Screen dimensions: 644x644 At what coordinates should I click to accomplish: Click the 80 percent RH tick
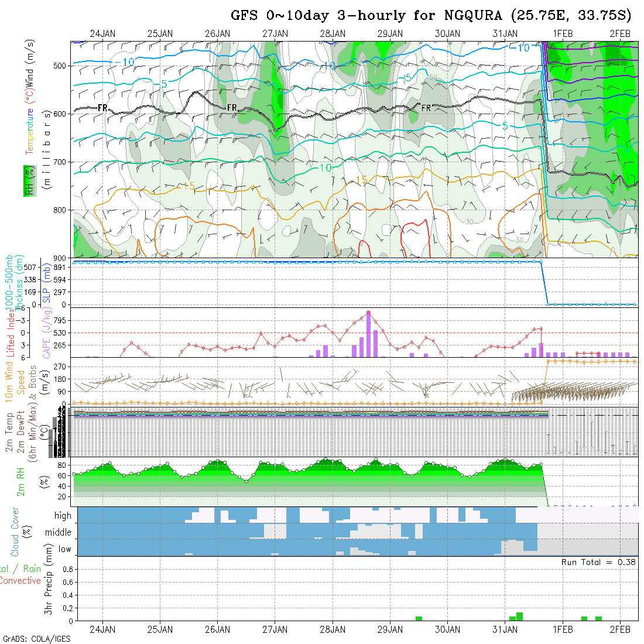click(62, 465)
